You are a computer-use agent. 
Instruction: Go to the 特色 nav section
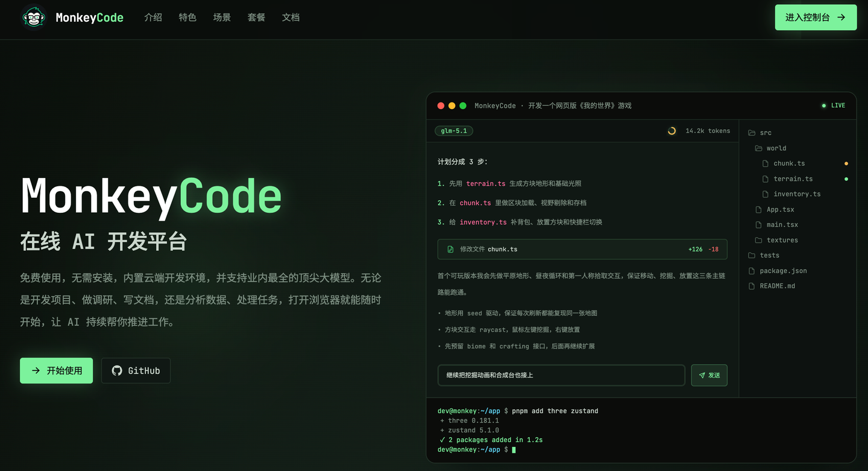pyautogui.click(x=187, y=17)
